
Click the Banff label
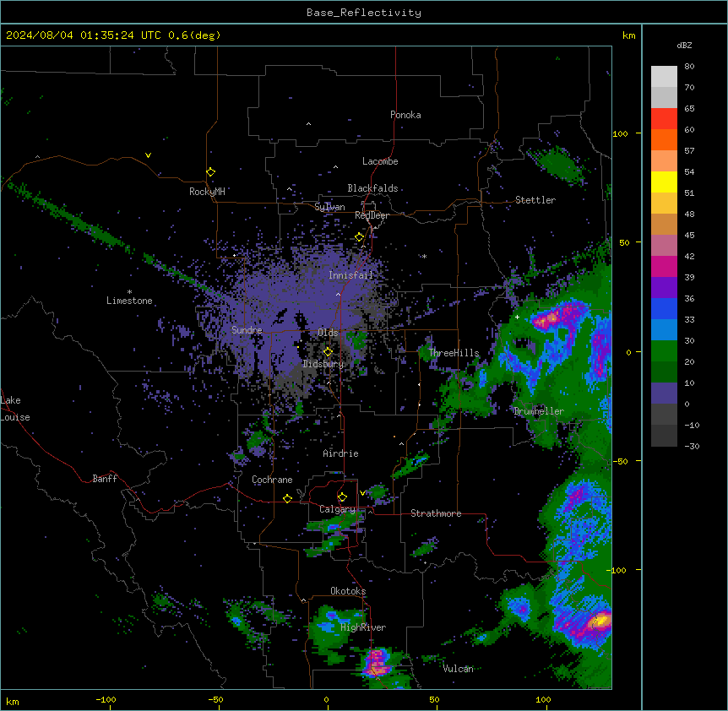coord(105,479)
